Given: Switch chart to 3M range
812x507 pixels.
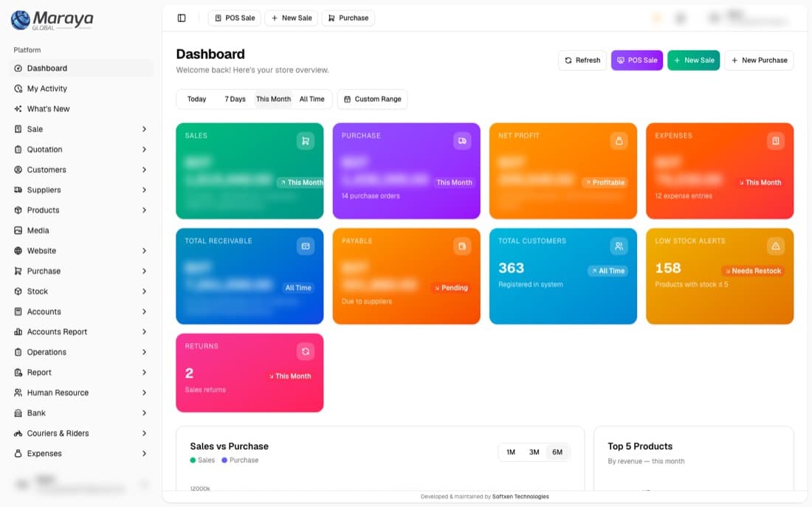Looking at the screenshot, I should pyautogui.click(x=534, y=452).
